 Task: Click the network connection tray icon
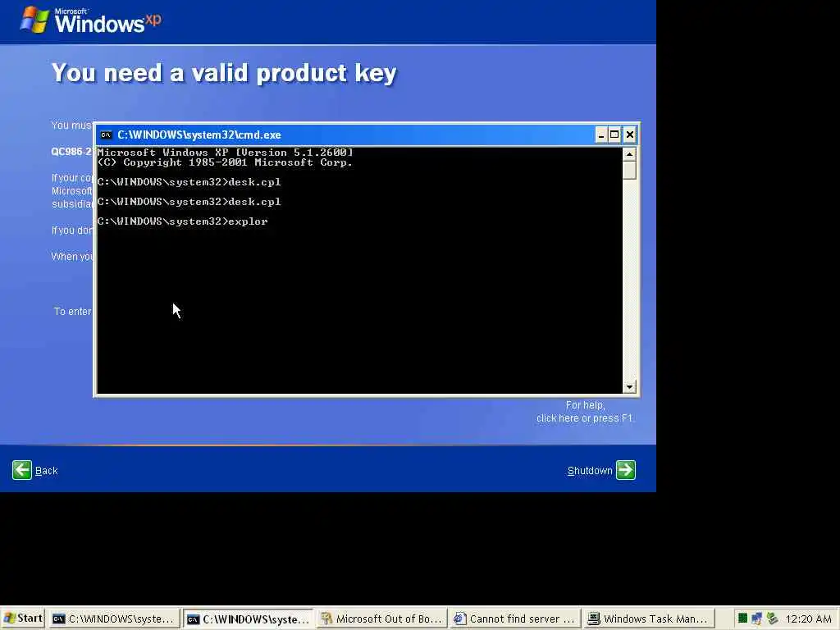pos(756,619)
